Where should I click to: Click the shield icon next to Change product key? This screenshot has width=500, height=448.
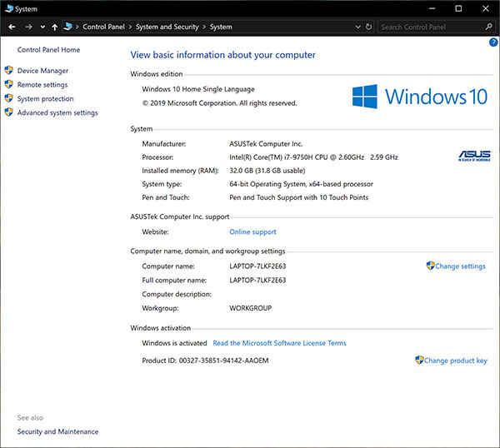point(419,361)
